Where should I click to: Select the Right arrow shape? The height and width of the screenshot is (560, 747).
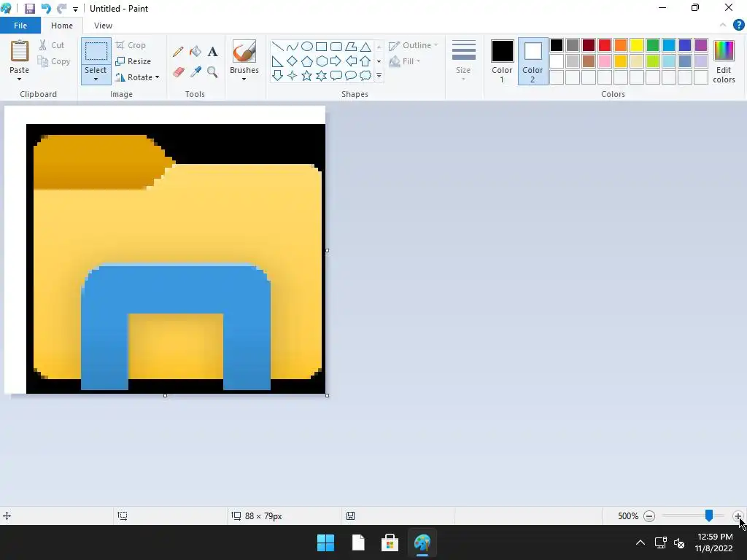(x=336, y=61)
